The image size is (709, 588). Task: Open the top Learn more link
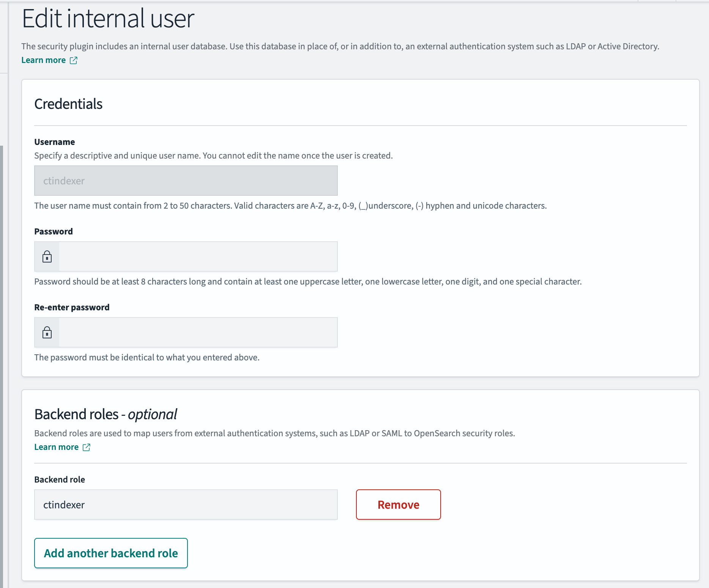44,60
